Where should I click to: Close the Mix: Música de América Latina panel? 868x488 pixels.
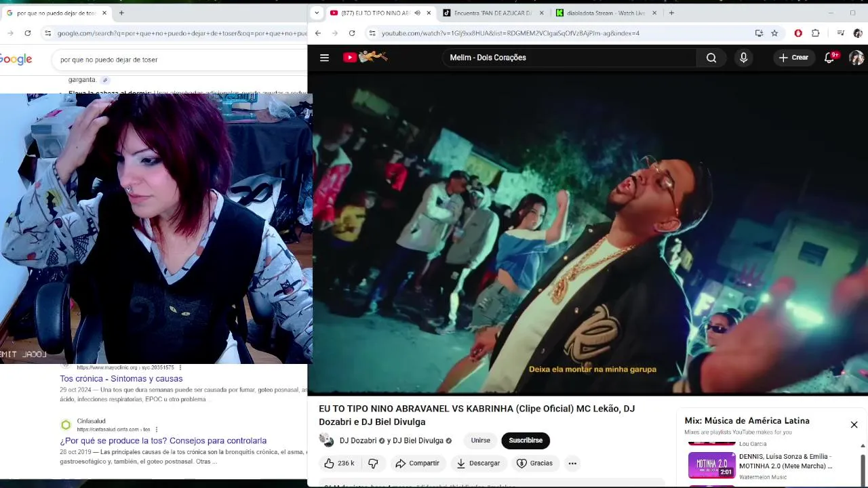(x=854, y=424)
